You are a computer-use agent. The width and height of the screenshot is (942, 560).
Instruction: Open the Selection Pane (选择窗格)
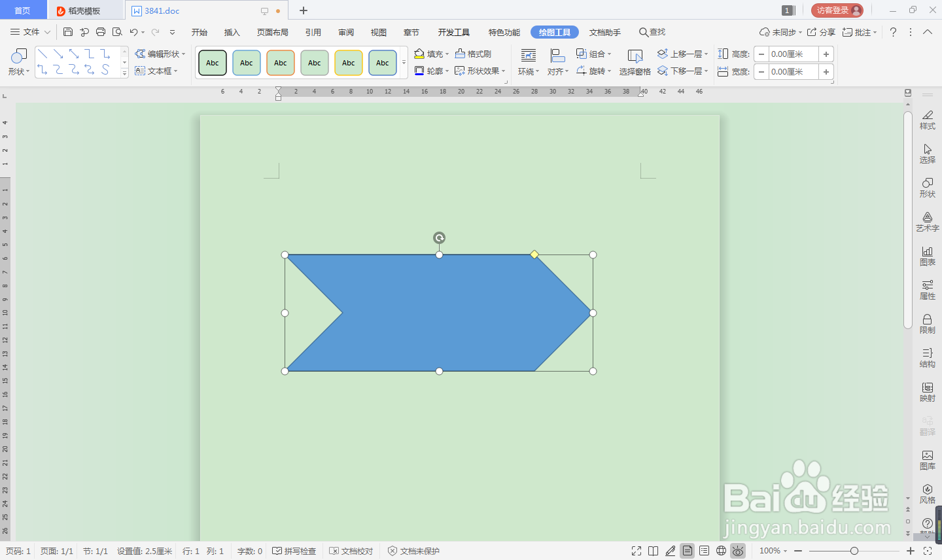(x=635, y=62)
